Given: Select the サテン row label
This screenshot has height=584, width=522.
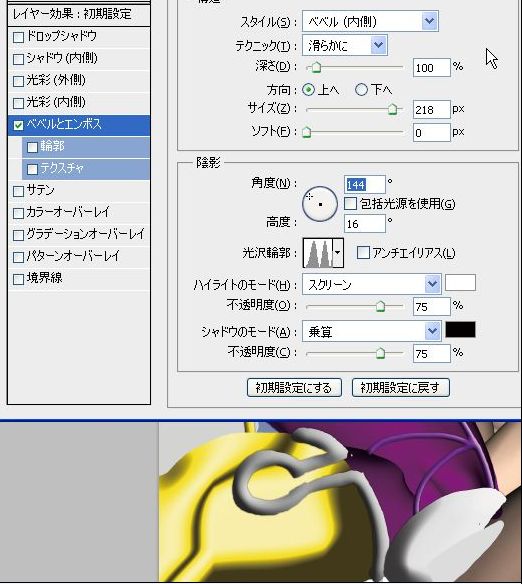Looking at the screenshot, I should (40, 190).
